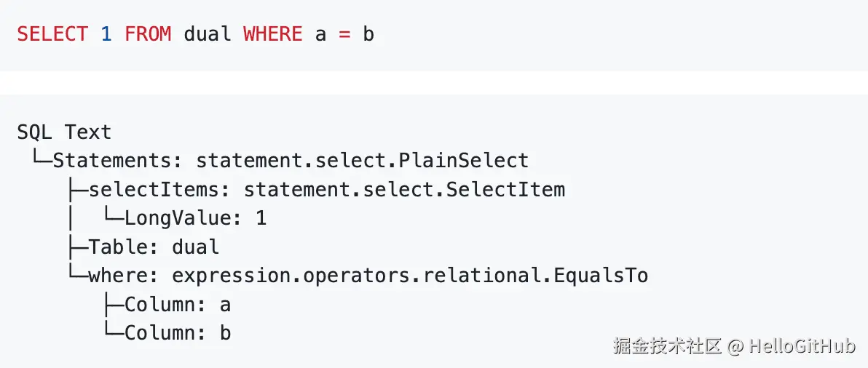Click the table name dual in the query
The width and height of the screenshot is (868, 368).
207,34
